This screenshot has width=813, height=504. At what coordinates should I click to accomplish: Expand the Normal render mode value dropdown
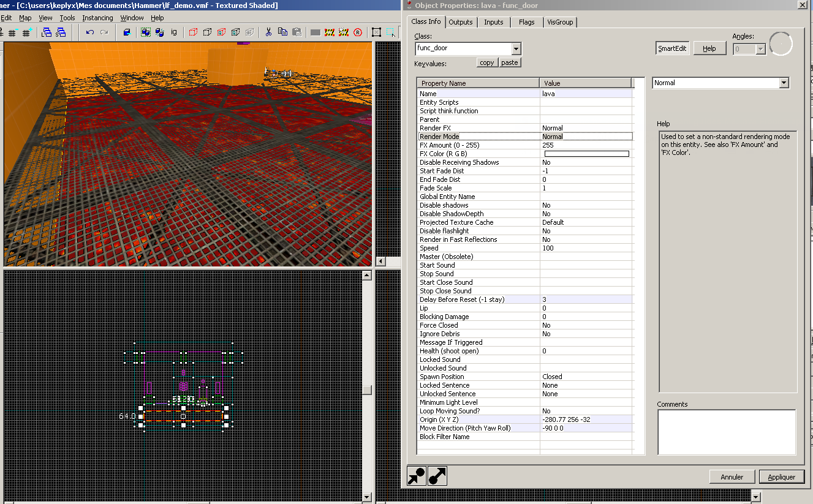783,83
